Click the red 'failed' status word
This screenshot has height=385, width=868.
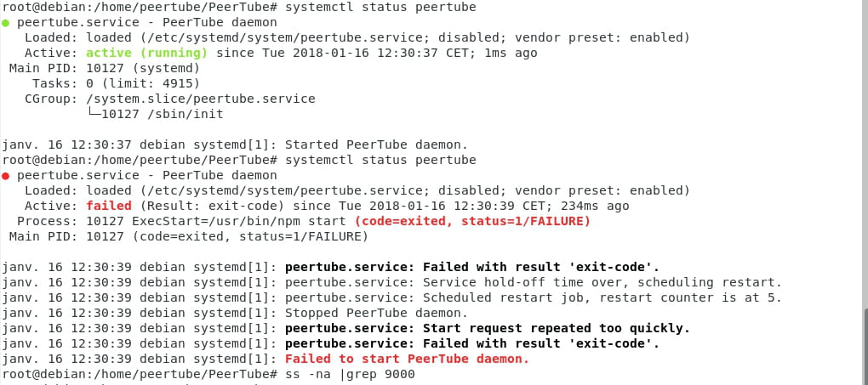click(x=109, y=206)
